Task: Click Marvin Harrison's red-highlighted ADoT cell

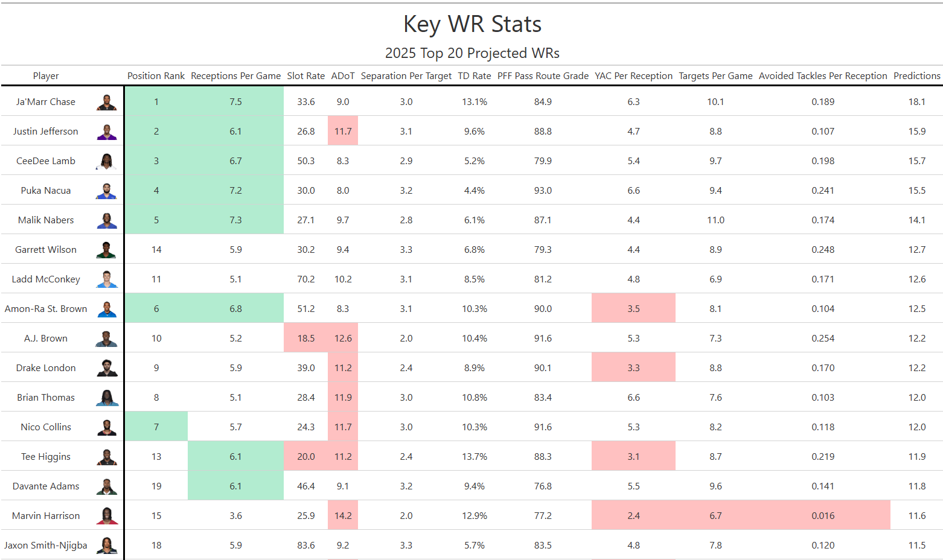Action: (343, 516)
